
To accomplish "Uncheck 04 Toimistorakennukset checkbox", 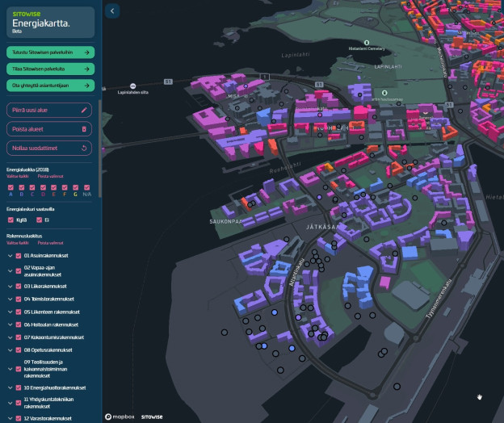I will coord(19,299).
